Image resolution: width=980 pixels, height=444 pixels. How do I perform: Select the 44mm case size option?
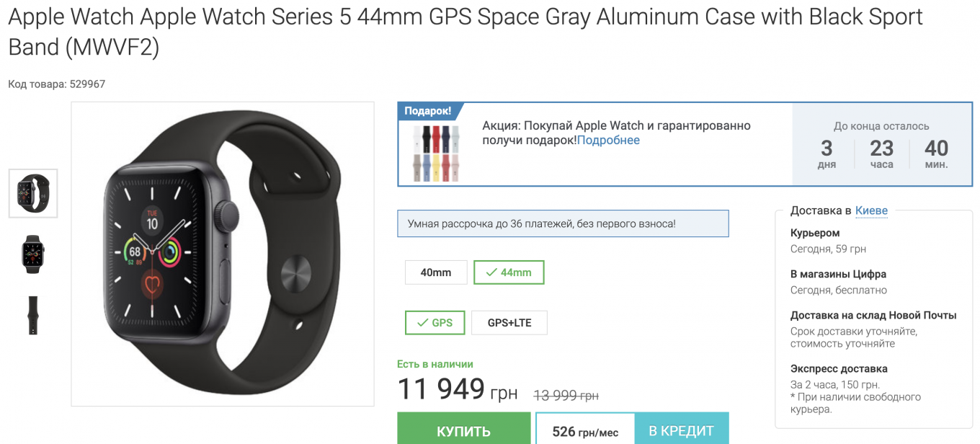(509, 272)
